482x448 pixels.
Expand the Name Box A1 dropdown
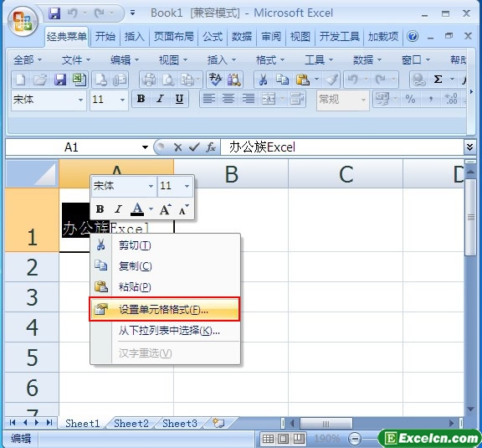[x=145, y=147]
